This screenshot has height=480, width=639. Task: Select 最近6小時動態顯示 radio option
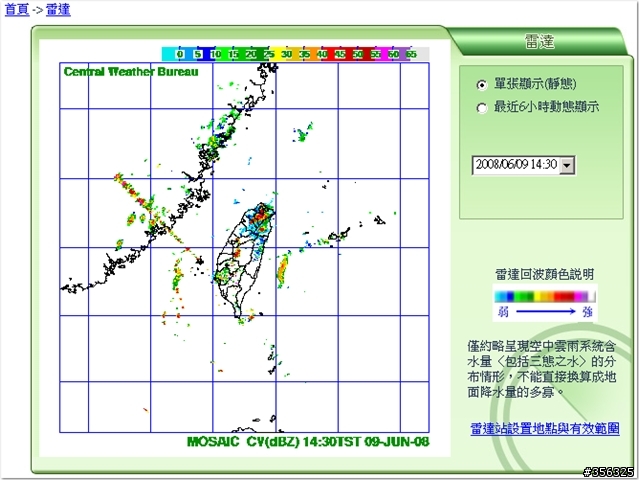481,108
